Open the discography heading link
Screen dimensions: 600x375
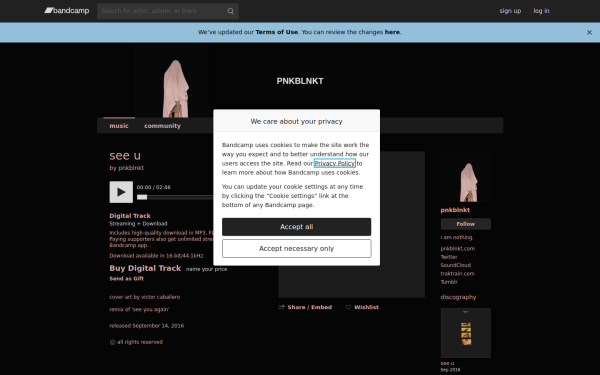458,297
